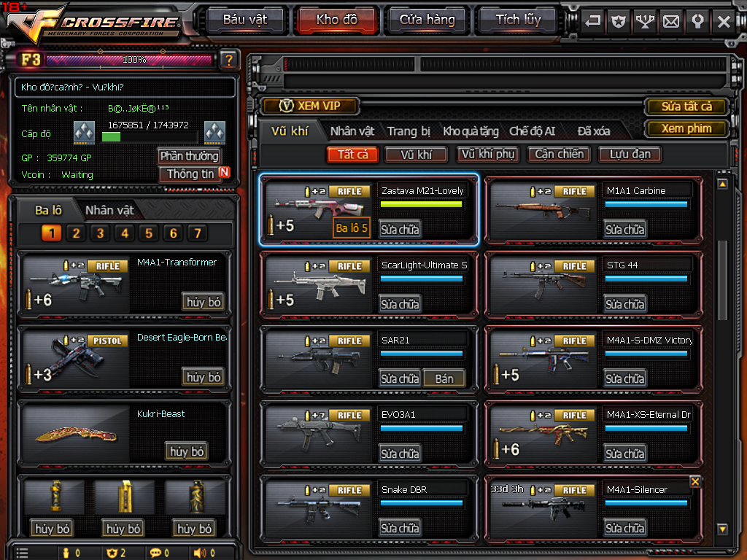Screen dimensions: 747x560
Task: Select the M1A1 Carbine weapon image
Action: click(543, 209)
